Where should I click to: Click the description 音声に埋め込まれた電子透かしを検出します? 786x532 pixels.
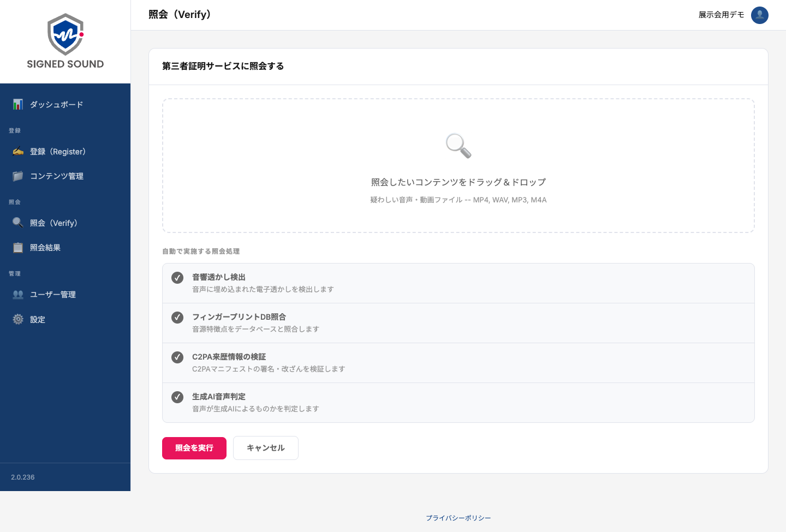(263, 289)
